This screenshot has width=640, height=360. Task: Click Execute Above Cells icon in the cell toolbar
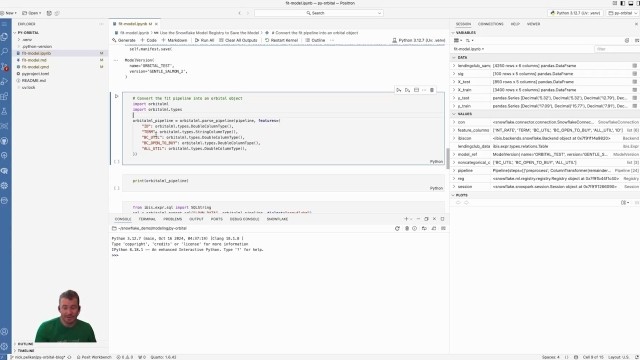(399, 90)
